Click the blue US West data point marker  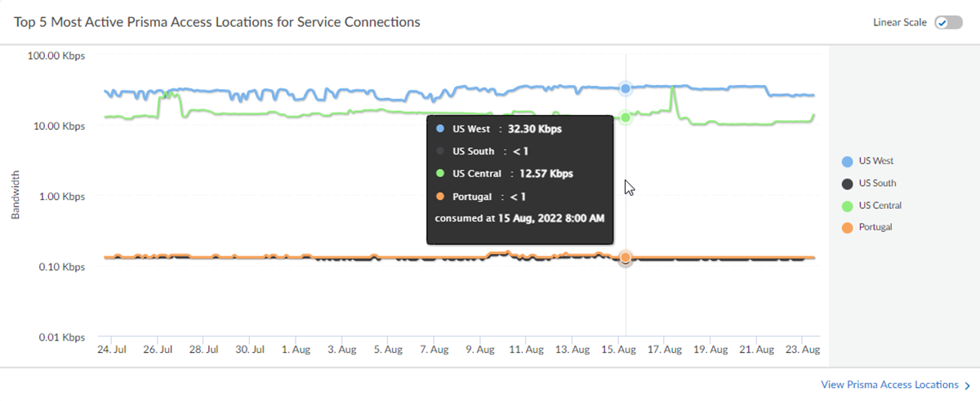tap(626, 88)
